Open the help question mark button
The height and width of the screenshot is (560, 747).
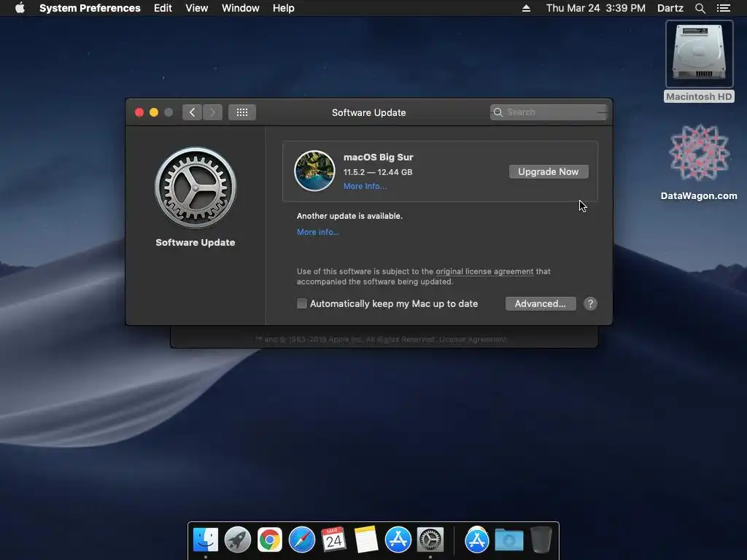[589, 304]
